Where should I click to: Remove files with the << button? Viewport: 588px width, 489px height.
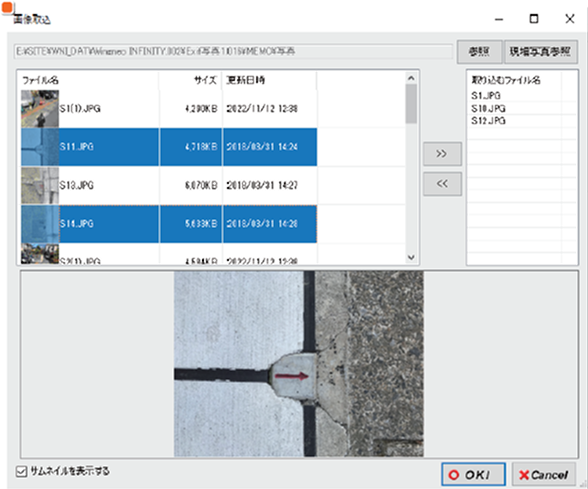click(442, 184)
